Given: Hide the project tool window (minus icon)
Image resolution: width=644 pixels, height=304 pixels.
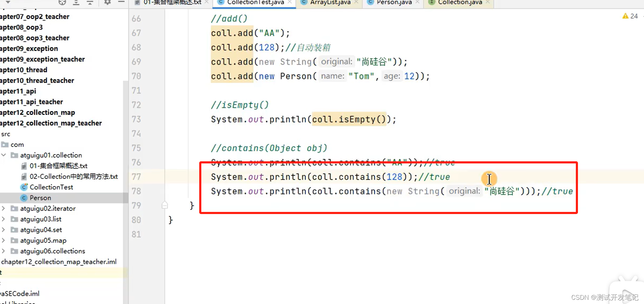Looking at the screenshot, I should click(x=121, y=2).
